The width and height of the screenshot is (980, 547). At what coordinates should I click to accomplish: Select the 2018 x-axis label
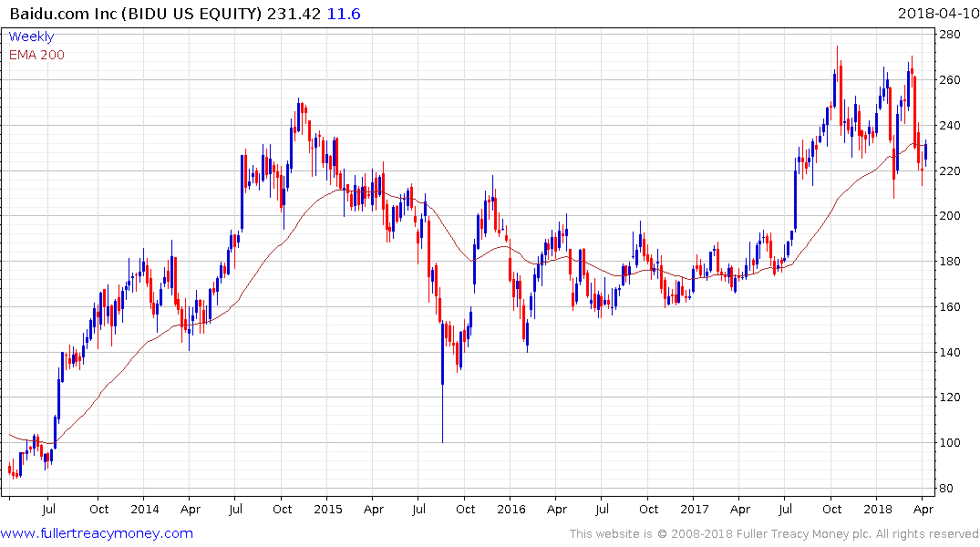point(878,509)
